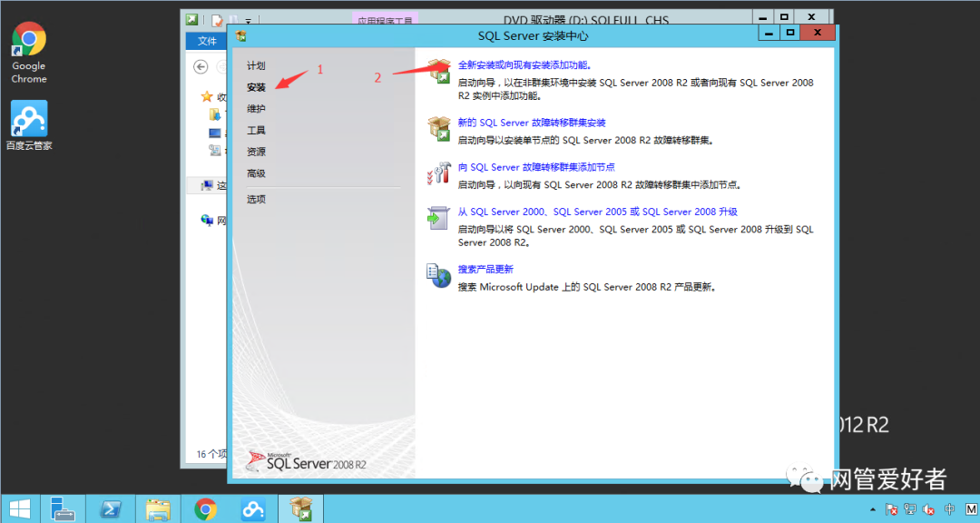This screenshot has height=523, width=980.
Task: Select 选项 in the left navigation
Action: click(x=256, y=199)
